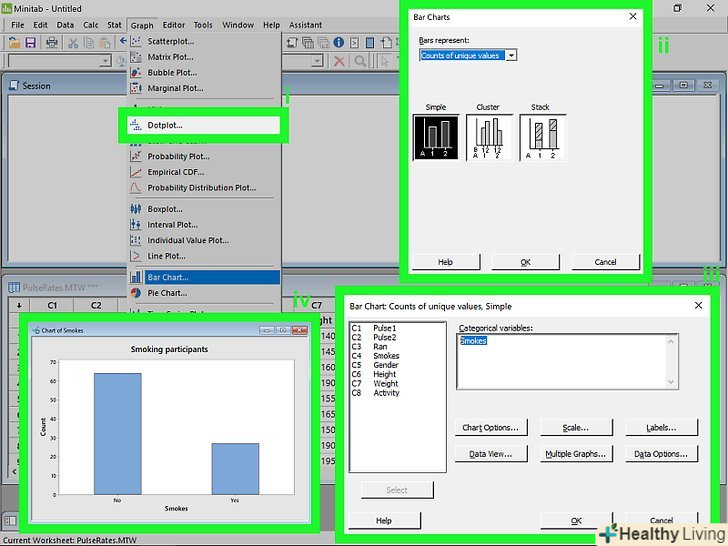
Task: Click the Marginal Plot menu icon
Action: [136, 88]
